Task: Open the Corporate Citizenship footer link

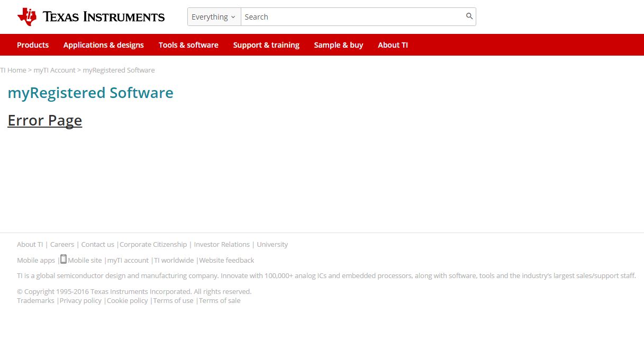Action: [153, 244]
